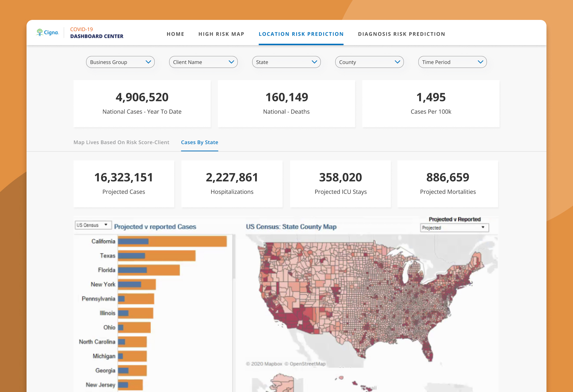Click the Texas blue reported bar

click(131, 256)
